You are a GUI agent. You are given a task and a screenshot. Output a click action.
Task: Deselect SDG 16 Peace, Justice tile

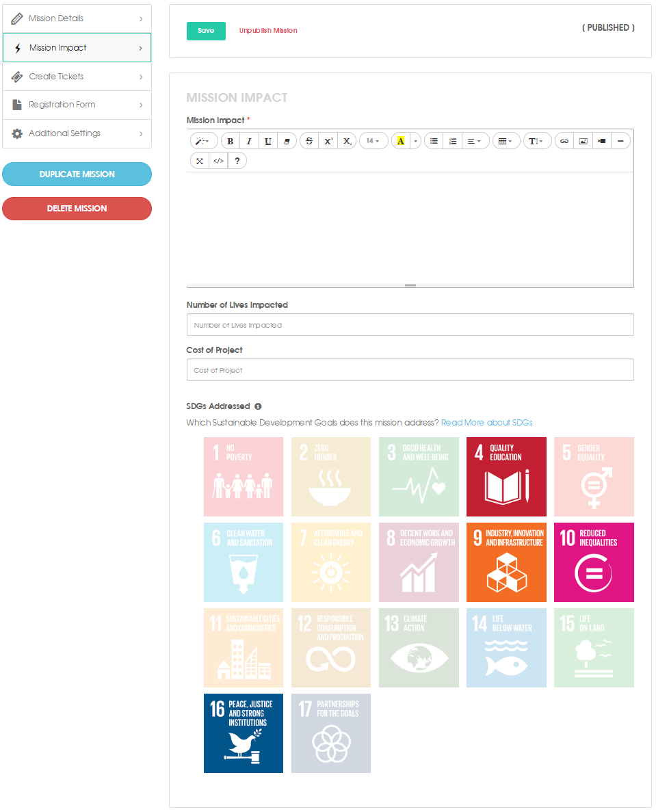[x=244, y=733]
